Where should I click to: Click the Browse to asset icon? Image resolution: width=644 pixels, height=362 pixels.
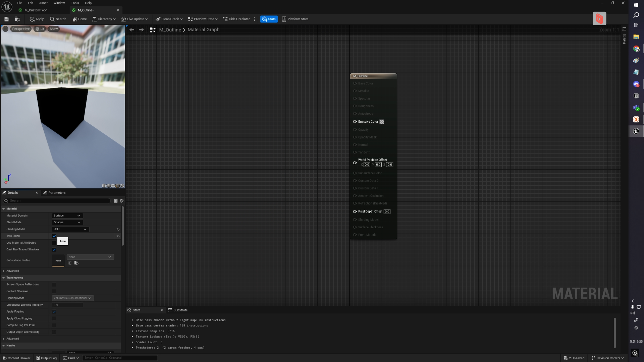17,19
